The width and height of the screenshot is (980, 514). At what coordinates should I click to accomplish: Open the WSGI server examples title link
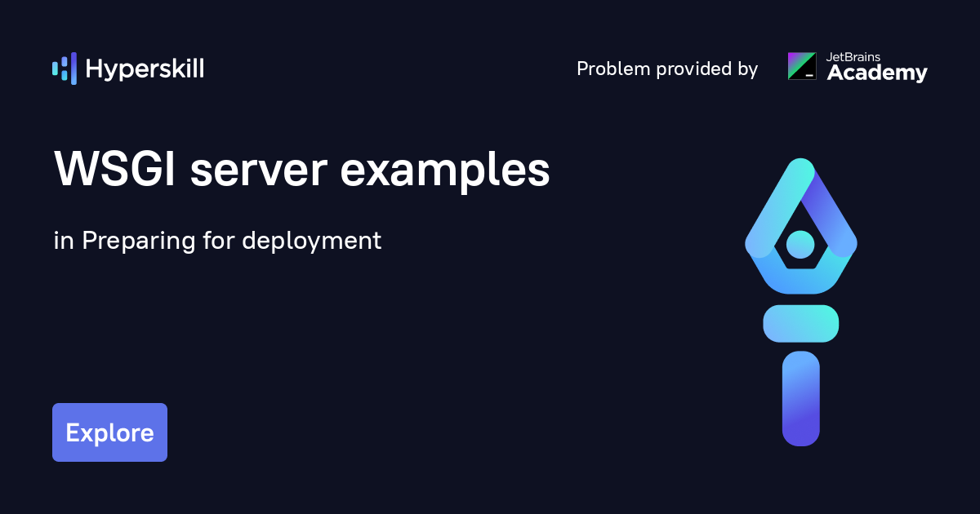301,171
